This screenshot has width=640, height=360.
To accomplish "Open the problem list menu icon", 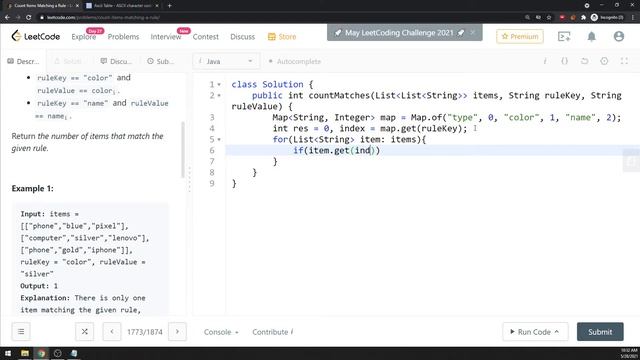I will click(x=21, y=331).
